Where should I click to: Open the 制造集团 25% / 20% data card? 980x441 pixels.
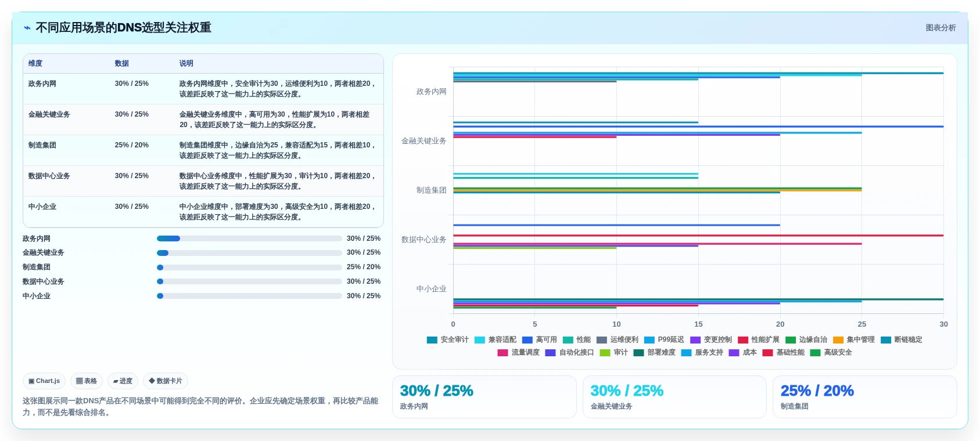[x=864, y=397]
